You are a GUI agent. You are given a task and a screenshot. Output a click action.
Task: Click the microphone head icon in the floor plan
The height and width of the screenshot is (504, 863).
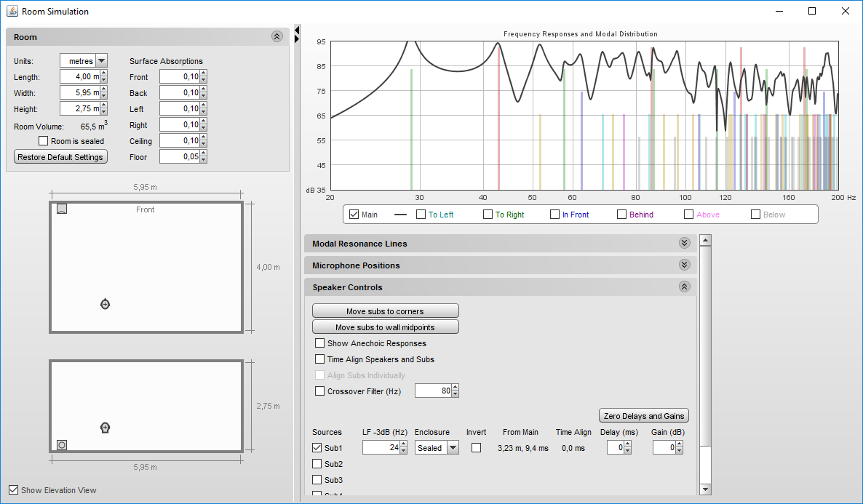[105, 304]
